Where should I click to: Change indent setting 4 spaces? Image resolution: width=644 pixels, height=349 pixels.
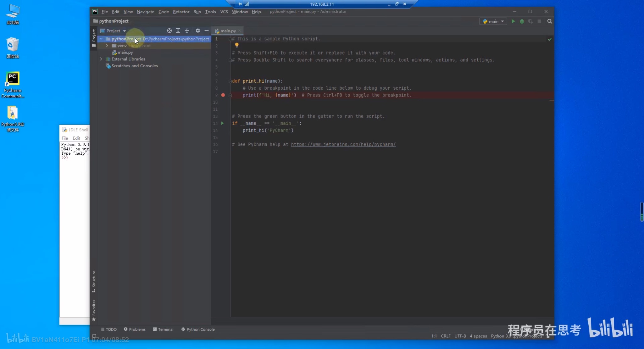pyautogui.click(x=478, y=336)
